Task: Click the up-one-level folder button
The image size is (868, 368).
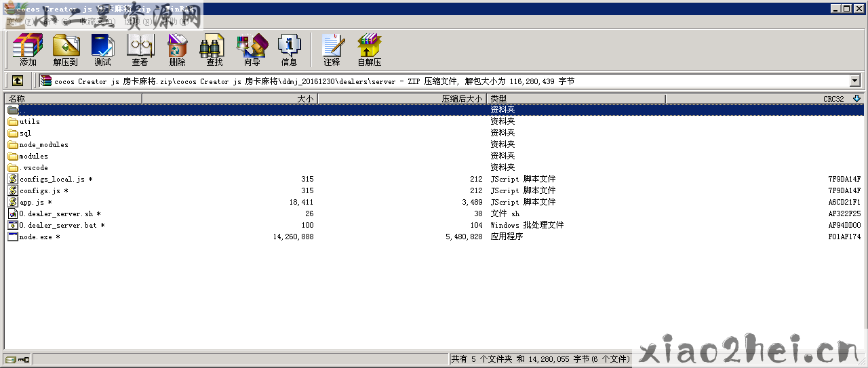Action: [18, 81]
